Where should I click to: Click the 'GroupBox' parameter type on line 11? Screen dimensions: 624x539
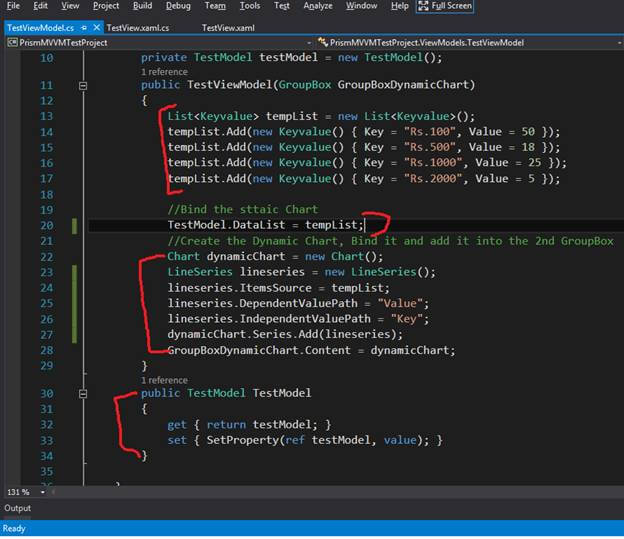tap(305, 85)
